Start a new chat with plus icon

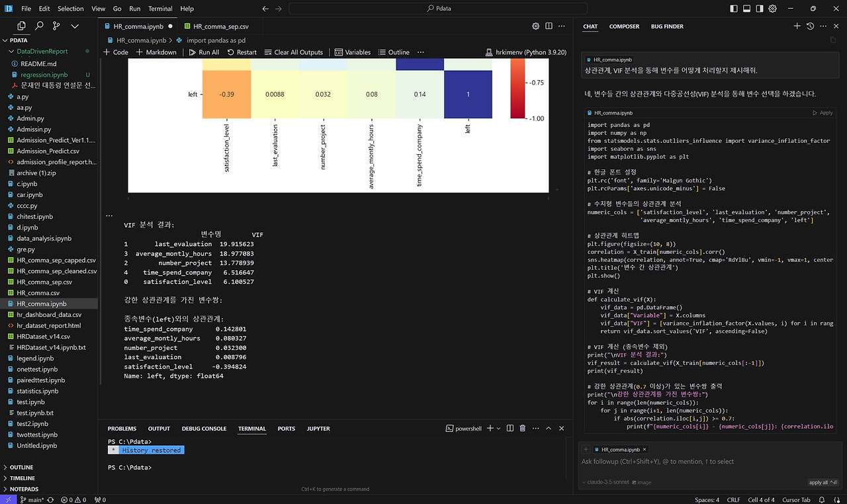[797, 26]
